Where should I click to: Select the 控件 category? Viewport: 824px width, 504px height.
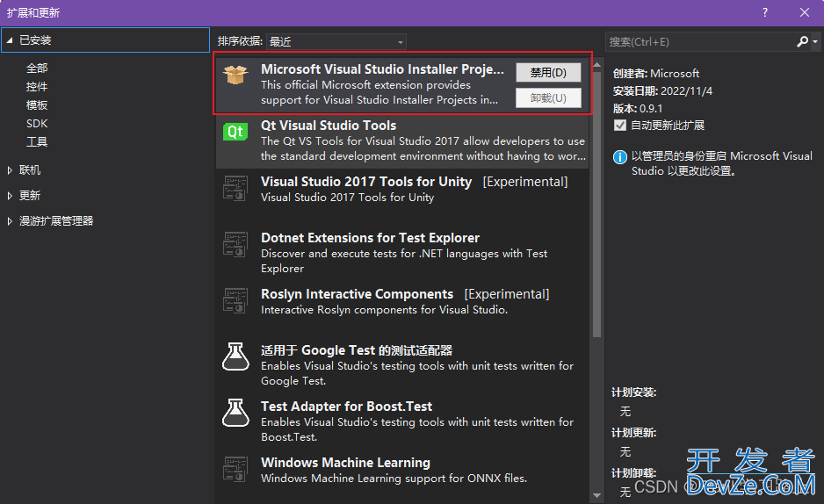pyautogui.click(x=37, y=87)
